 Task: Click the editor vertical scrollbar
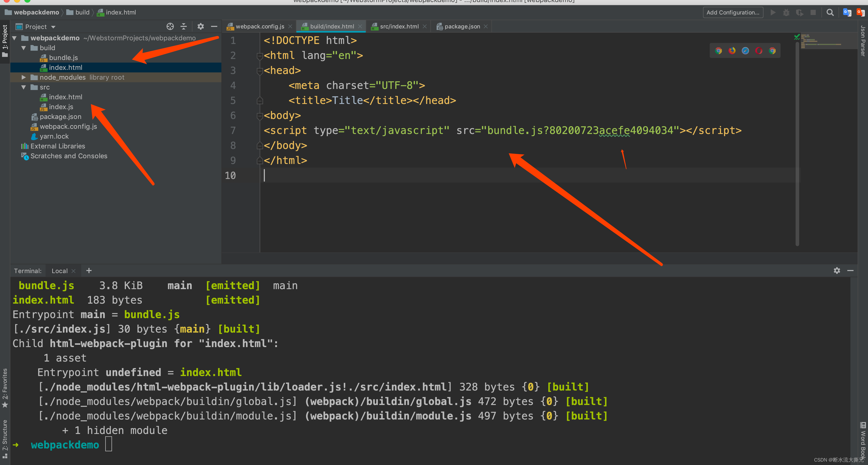point(797,143)
